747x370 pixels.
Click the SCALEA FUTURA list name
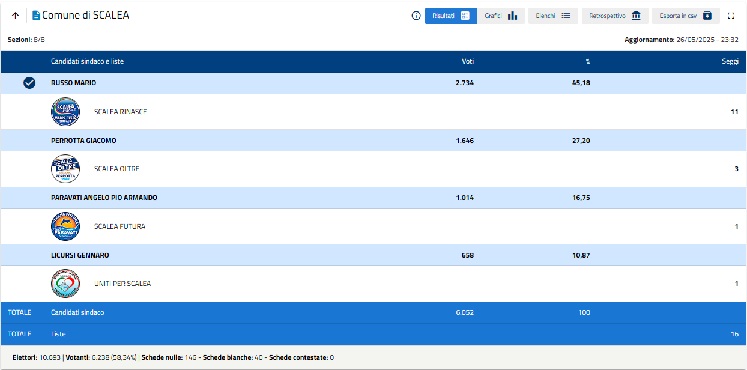click(x=120, y=227)
